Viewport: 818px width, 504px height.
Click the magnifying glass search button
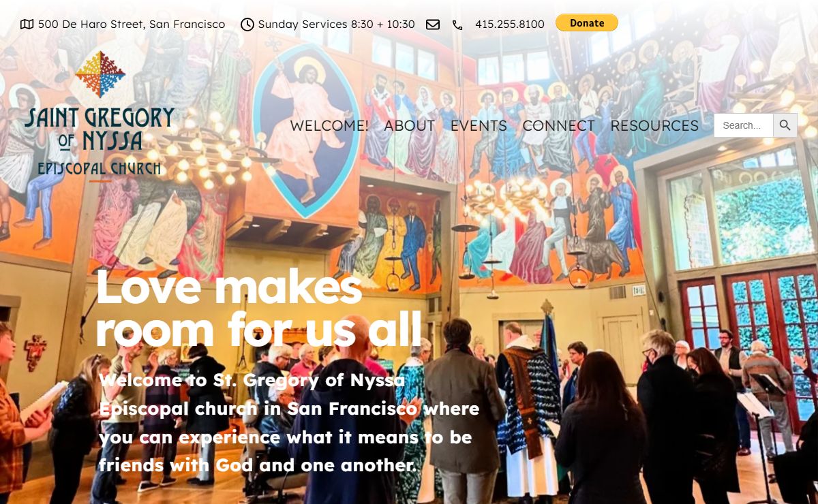[x=785, y=125]
